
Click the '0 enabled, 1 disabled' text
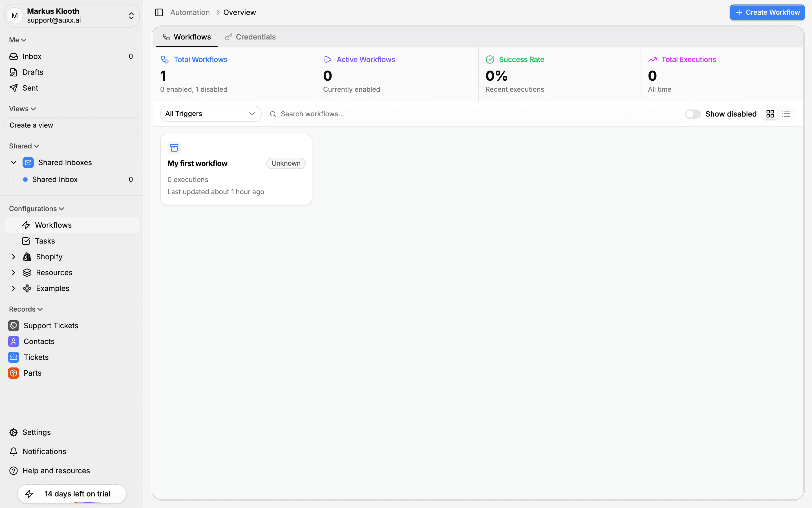tap(194, 89)
